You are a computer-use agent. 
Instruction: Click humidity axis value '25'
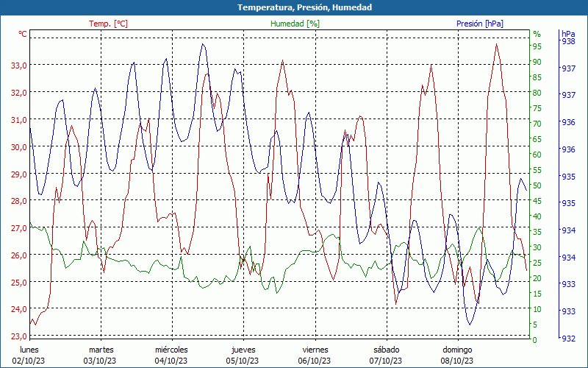537,263
